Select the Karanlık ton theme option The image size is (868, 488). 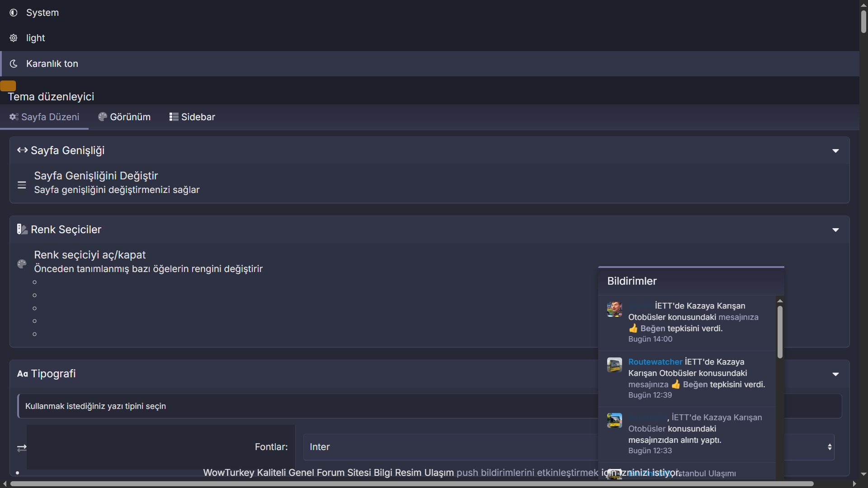point(52,64)
